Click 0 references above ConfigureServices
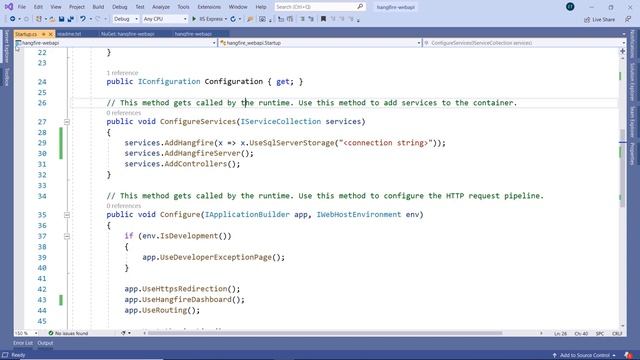The width and height of the screenshot is (640, 360). (124, 113)
